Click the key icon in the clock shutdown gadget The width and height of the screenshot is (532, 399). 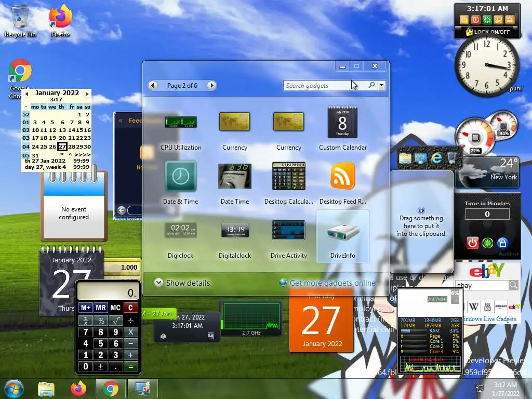(498, 20)
